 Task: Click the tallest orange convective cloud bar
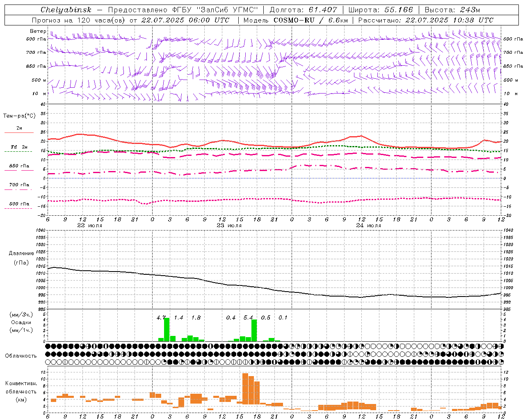pyautogui.click(x=245, y=389)
